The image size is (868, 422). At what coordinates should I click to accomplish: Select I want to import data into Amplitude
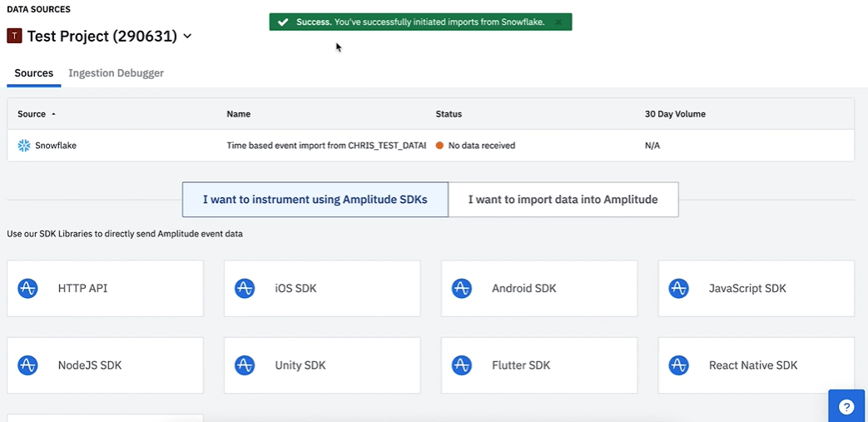563,200
